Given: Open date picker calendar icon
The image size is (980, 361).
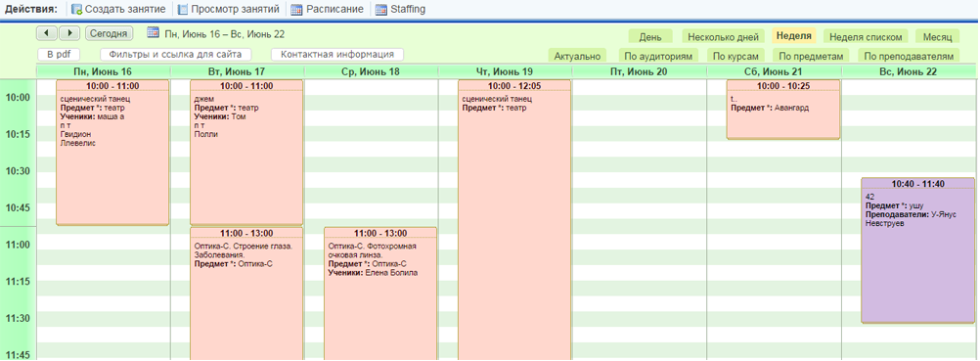Looking at the screenshot, I should pos(153,32).
